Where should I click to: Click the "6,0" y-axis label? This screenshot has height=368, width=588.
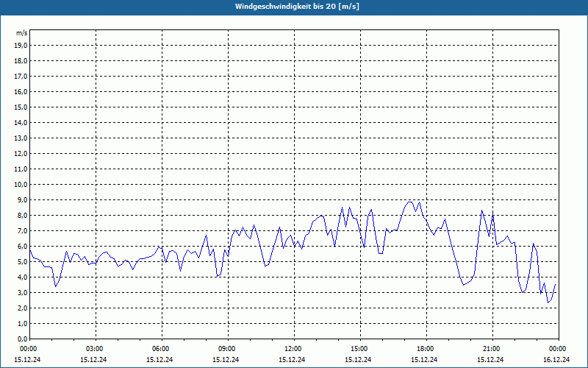[x=22, y=247]
